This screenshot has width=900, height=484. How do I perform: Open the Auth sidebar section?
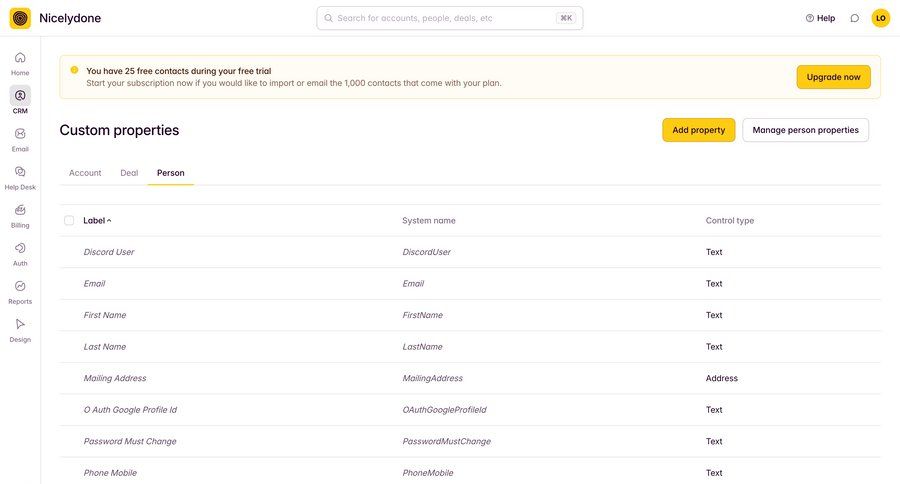[20, 248]
